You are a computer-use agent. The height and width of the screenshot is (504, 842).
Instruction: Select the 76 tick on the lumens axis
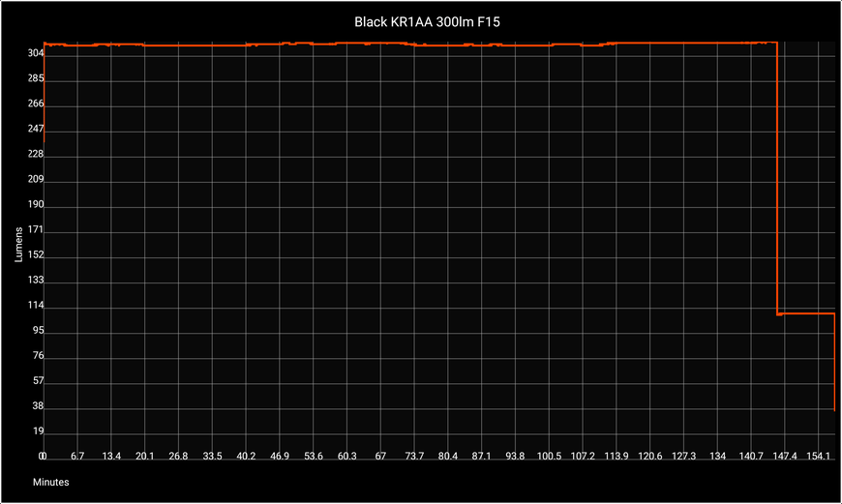[x=37, y=356]
